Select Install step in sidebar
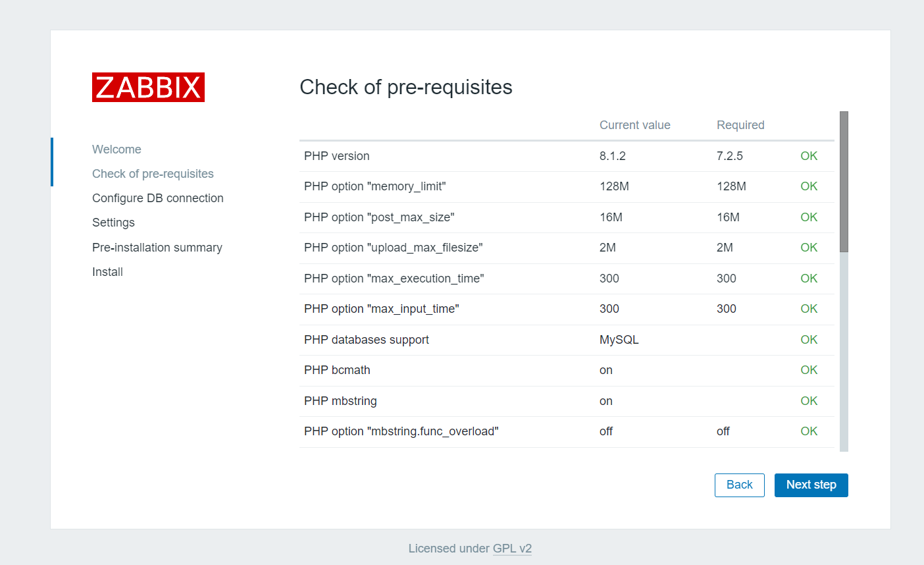 pyautogui.click(x=107, y=272)
